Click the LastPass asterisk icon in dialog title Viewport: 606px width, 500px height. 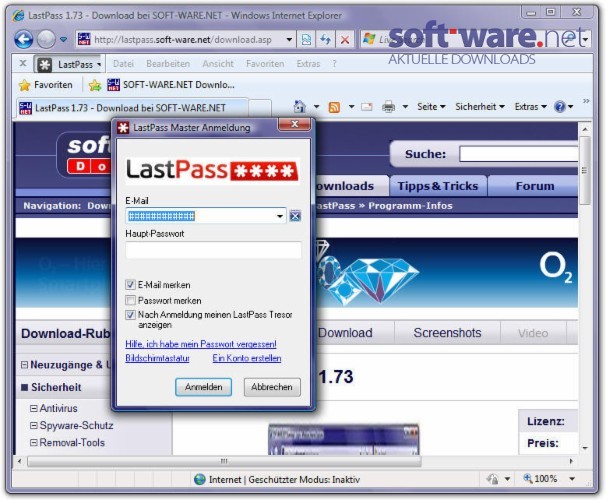[x=123, y=128]
